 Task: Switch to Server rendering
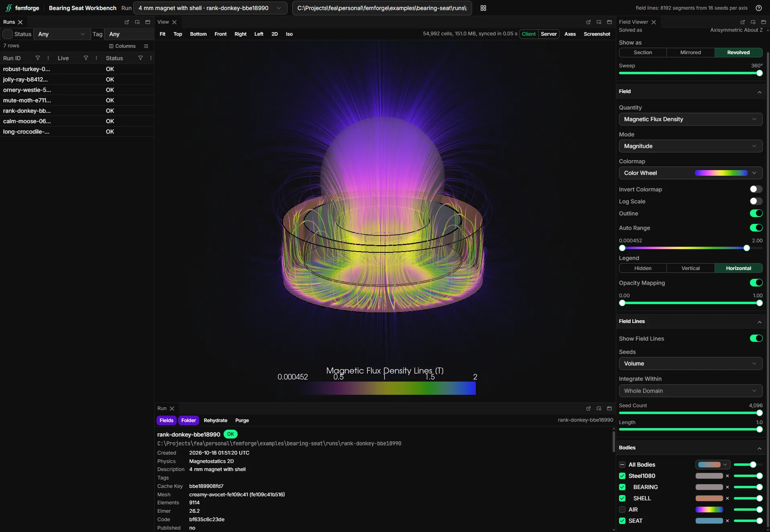pyautogui.click(x=549, y=34)
